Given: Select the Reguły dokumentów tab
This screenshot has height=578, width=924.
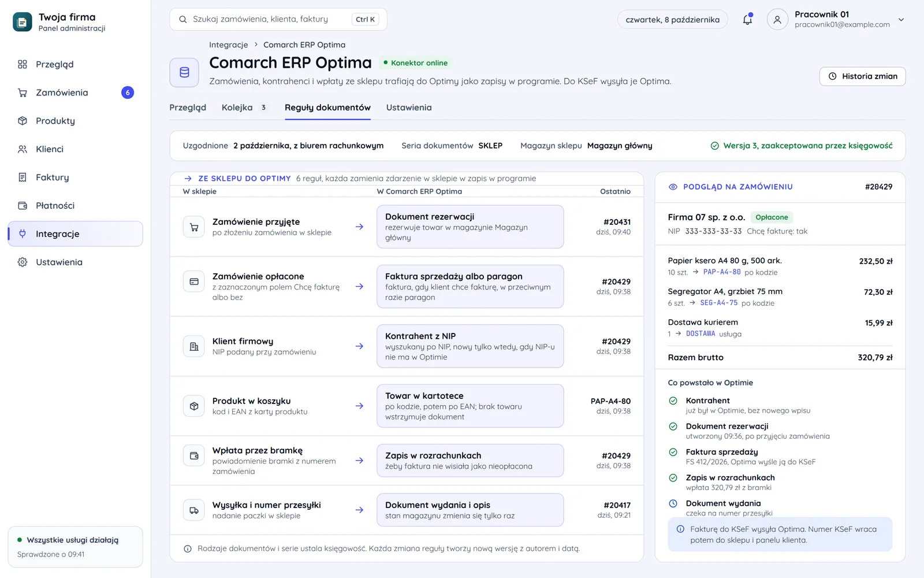Looking at the screenshot, I should (327, 108).
